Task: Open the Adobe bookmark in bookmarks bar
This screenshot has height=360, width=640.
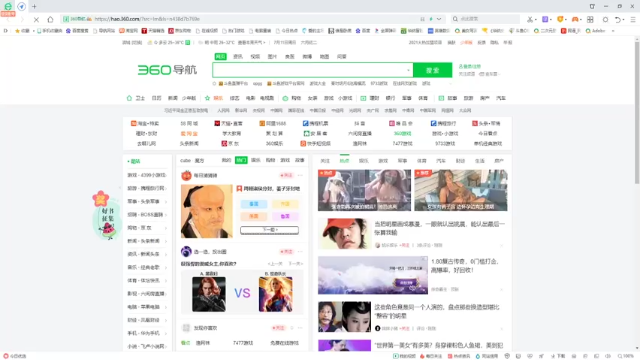Action: (x=596, y=31)
